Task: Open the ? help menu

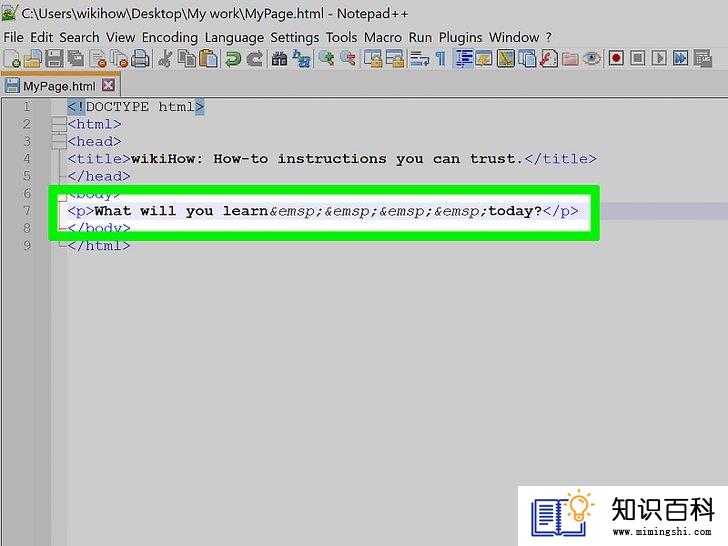Action: (x=549, y=37)
